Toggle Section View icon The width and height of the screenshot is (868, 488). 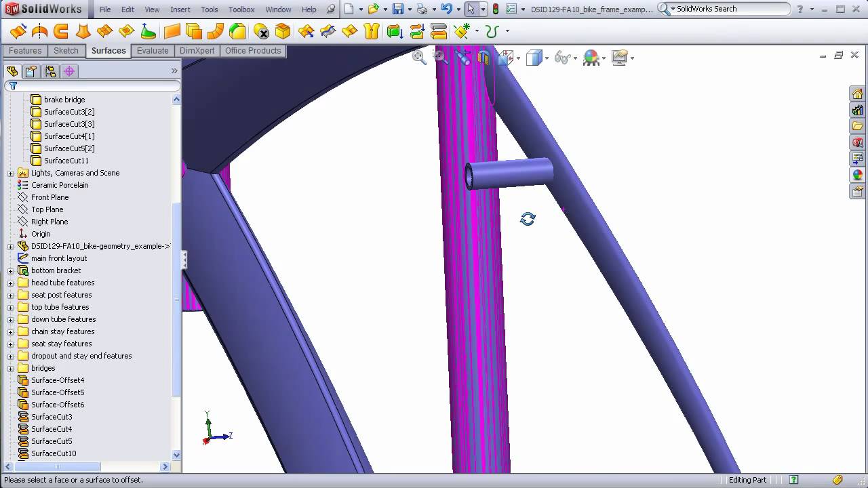click(484, 58)
